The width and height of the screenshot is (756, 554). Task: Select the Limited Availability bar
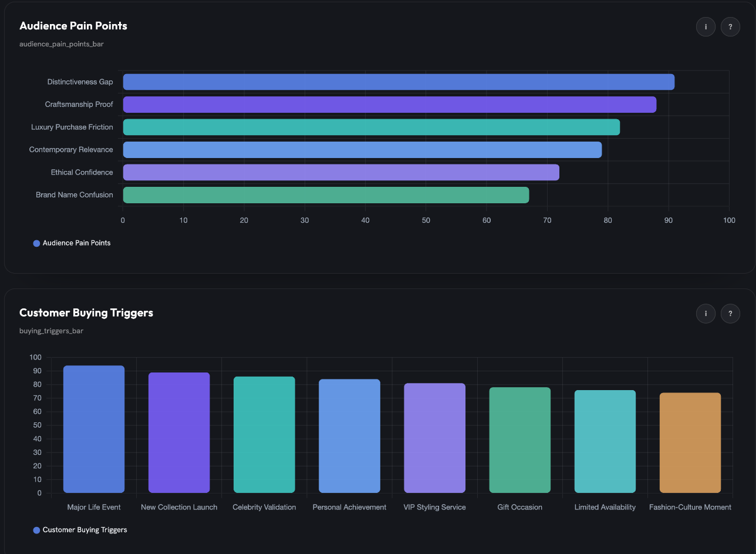[x=605, y=441]
